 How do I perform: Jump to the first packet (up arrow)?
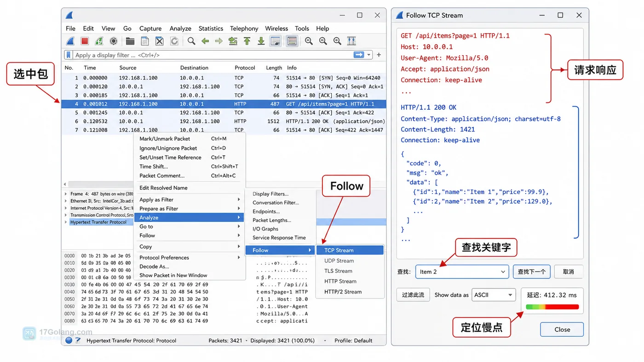click(x=247, y=41)
